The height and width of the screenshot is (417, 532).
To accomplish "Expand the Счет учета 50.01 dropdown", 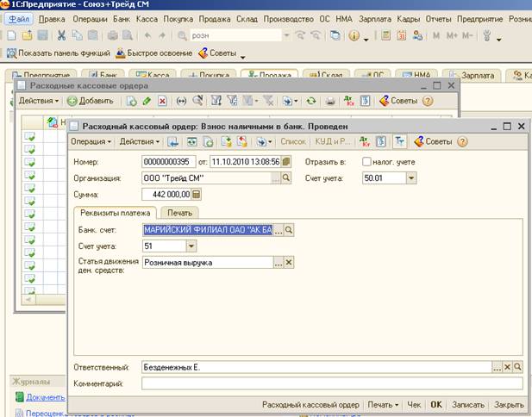I will [410, 177].
